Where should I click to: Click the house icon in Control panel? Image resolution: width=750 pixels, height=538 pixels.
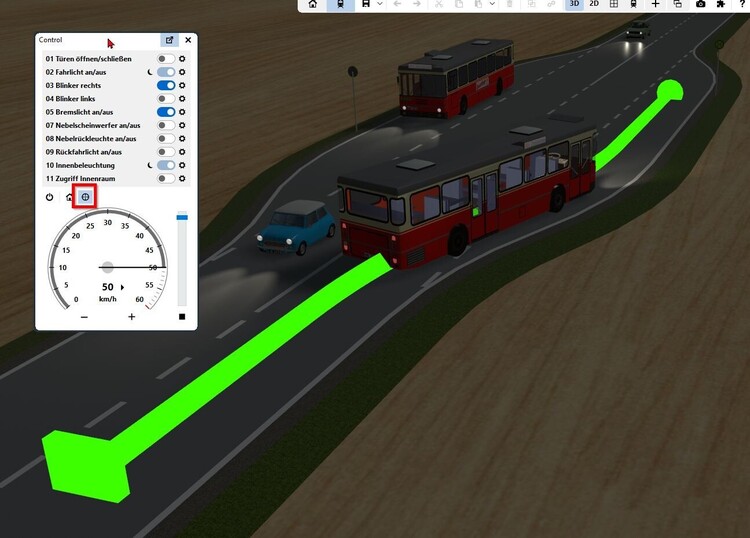click(x=69, y=197)
